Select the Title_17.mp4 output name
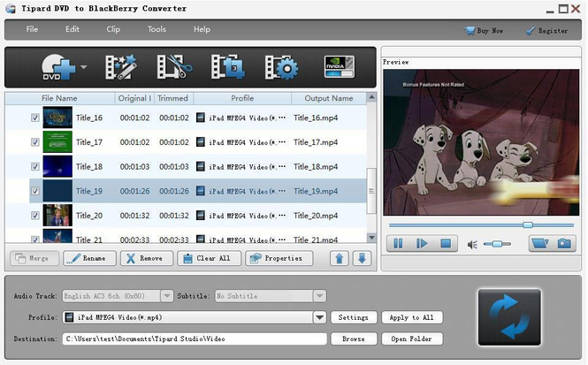This screenshot has width=588, height=365. coord(316,142)
